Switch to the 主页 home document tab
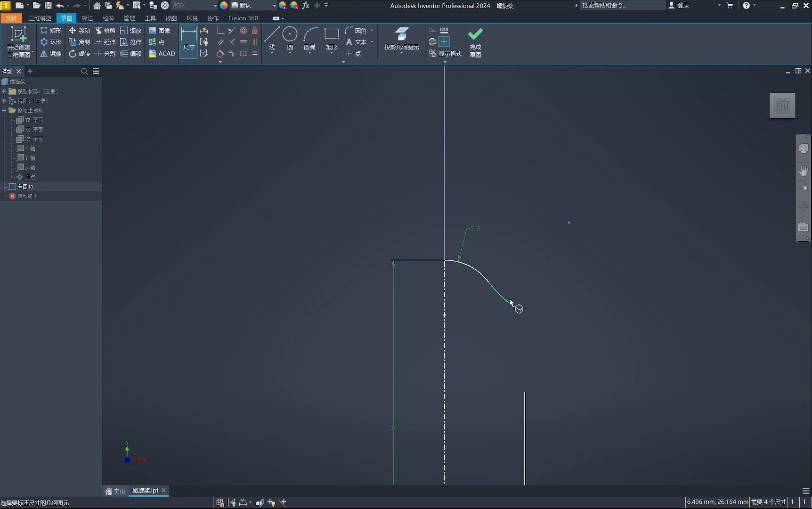 115,491
